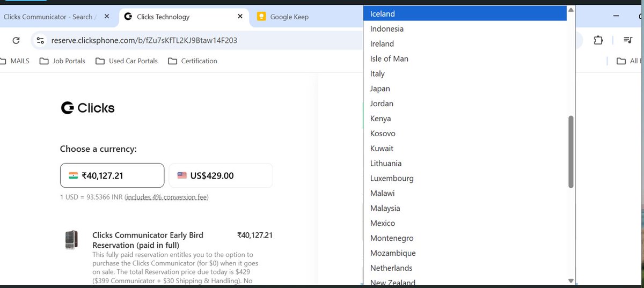This screenshot has width=644, height=288.
Task: Click the Clicks Communicator Early Bird Reservation title
Action: pos(148,240)
